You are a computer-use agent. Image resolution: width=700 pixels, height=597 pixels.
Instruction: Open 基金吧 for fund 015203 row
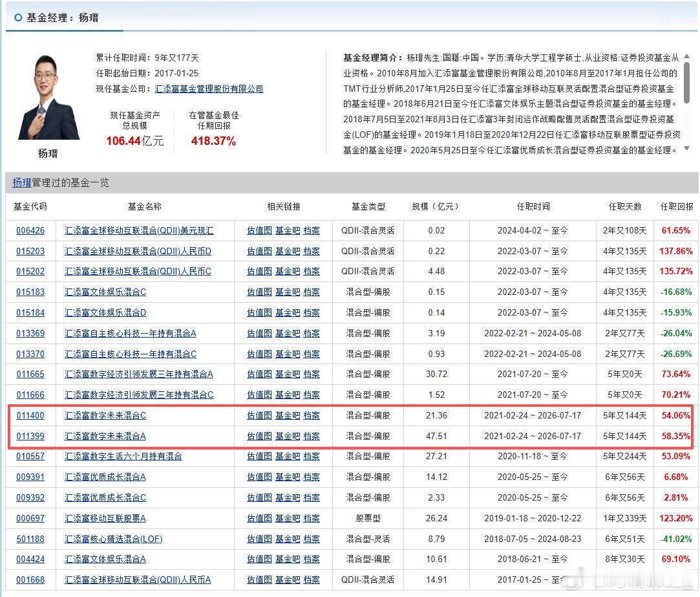click(x=288, y=251)
